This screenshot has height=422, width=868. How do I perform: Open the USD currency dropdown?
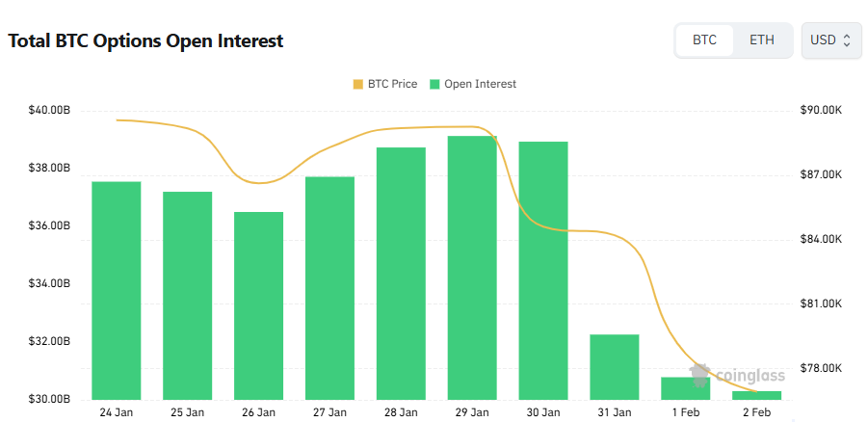click(831, 40)
